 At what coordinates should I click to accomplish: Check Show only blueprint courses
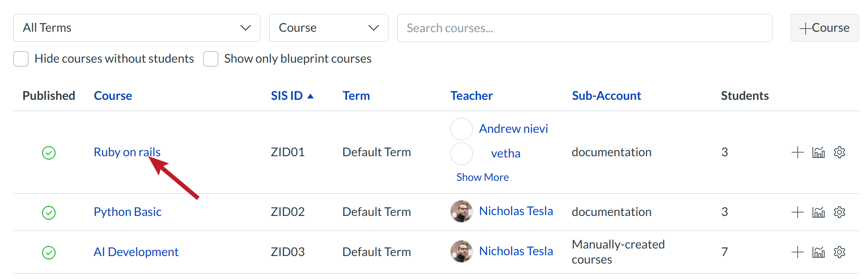(x=211, y=59)
